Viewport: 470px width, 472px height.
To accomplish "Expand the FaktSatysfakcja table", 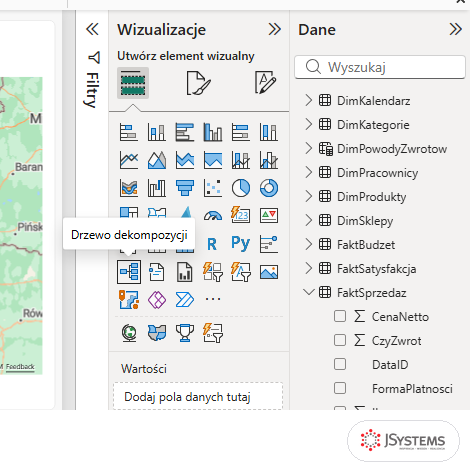I will [309, 268].
